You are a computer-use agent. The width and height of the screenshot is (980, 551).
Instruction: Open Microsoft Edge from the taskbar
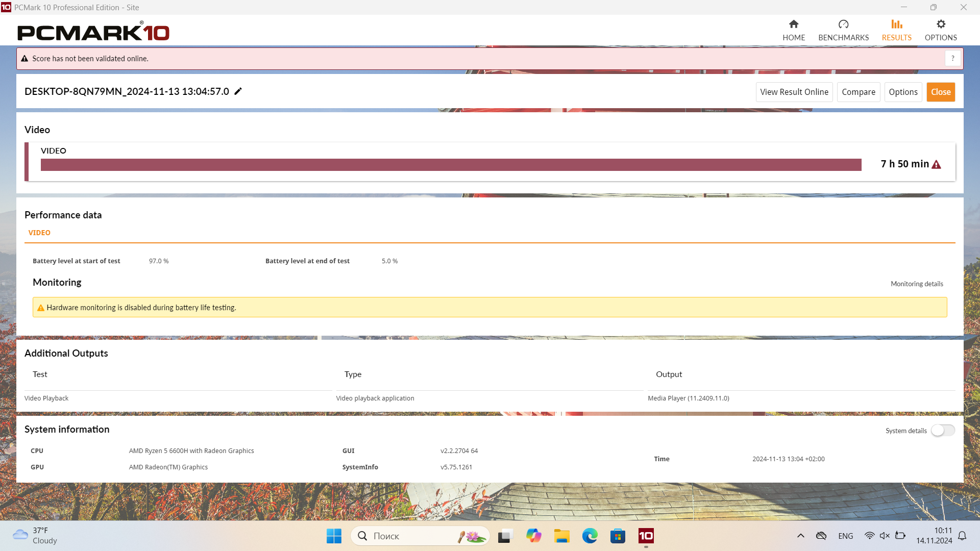point(590,536)
